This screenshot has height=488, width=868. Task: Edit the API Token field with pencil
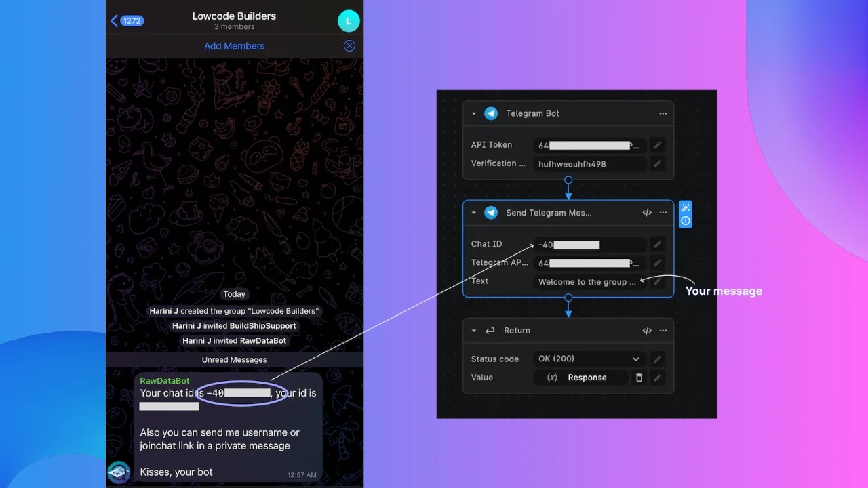coord(657,145)
